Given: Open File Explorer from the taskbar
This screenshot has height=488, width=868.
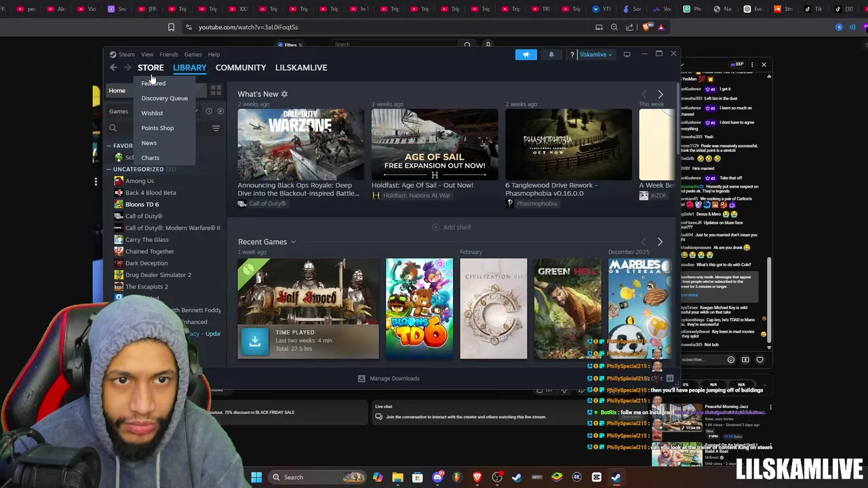Looking at the screenshot, I should point(397,477).
